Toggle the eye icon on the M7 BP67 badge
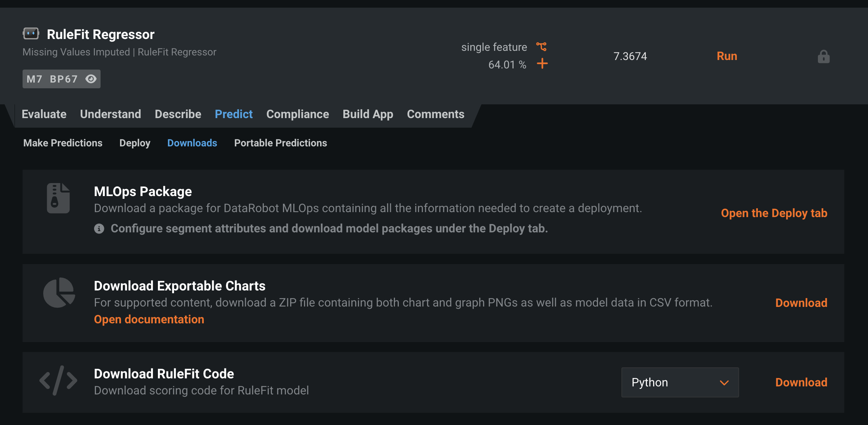This screenshot has width=868, height=425. click(91, 79)
